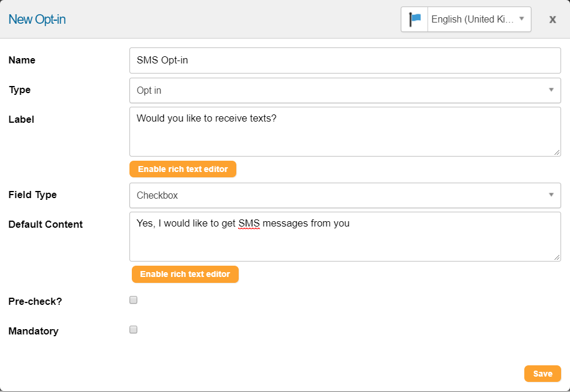Click into the Default Content text area
The height and width of the screenshot is (392, 570).
345,237
